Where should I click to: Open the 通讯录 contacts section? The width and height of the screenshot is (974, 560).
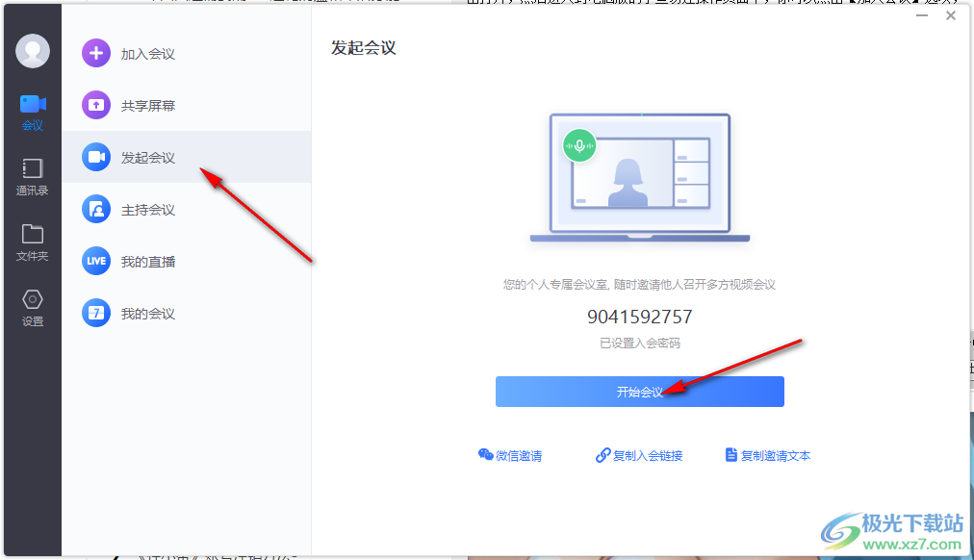(x=33, y=177)
